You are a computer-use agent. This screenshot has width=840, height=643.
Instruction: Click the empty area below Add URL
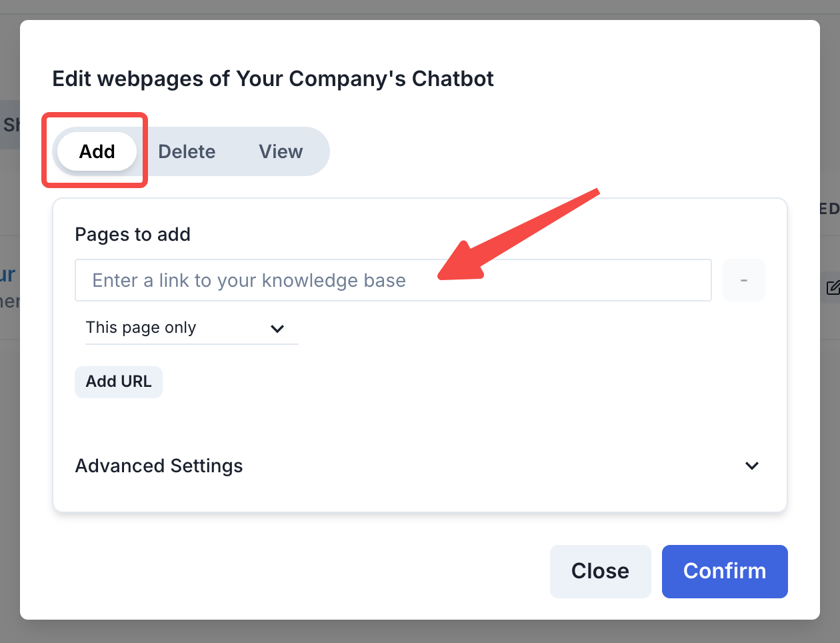point(420,420)
